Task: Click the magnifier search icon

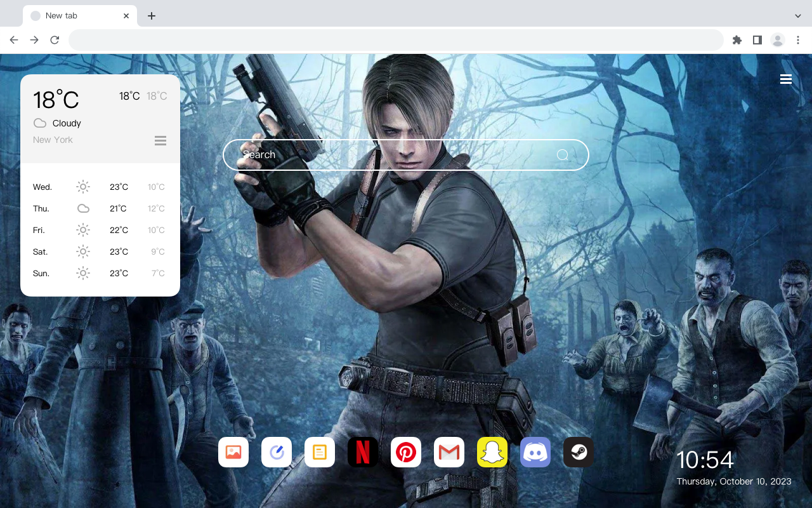Action: point(563,155)
